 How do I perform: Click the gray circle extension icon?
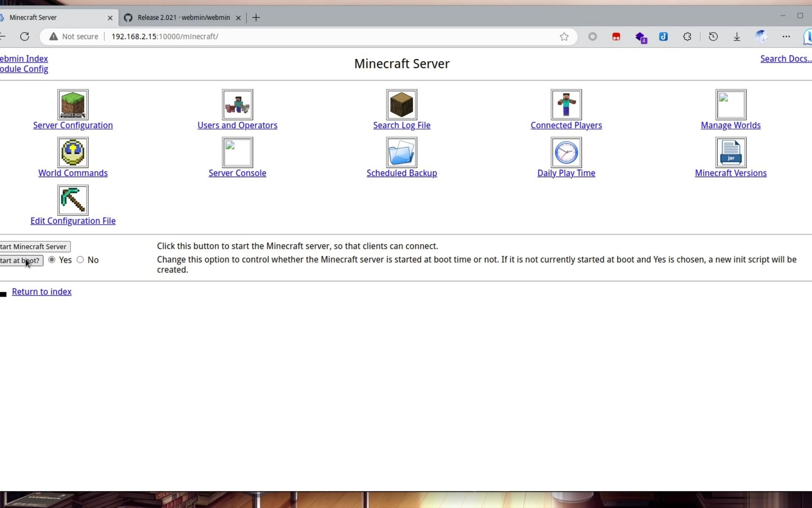click(x=593, y=36)
